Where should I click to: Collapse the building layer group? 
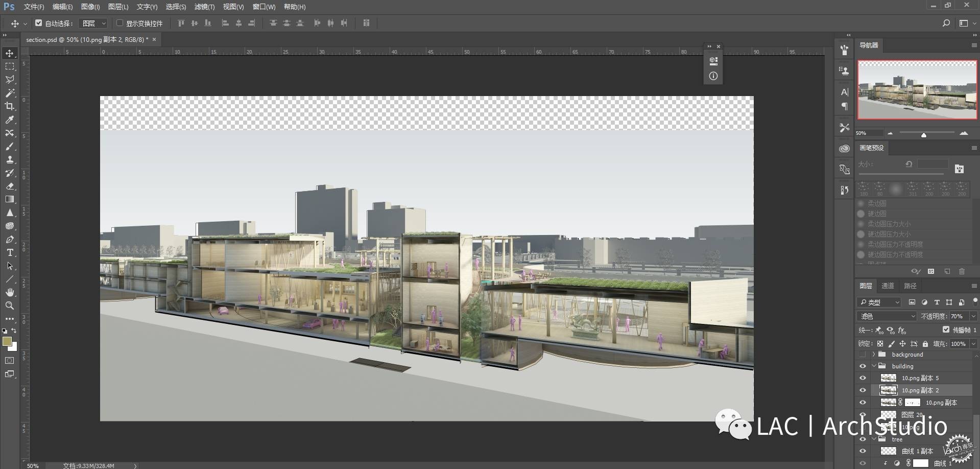coord(874,366)
